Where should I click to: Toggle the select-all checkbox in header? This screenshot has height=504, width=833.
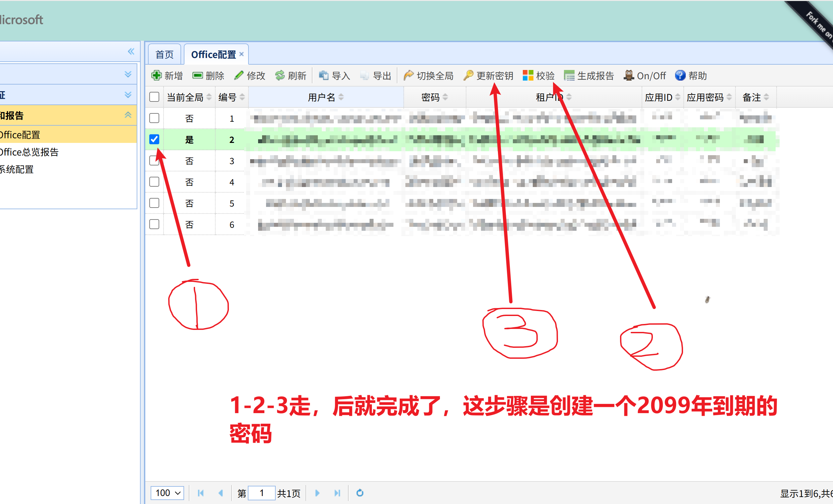click(x=154, y=96)
